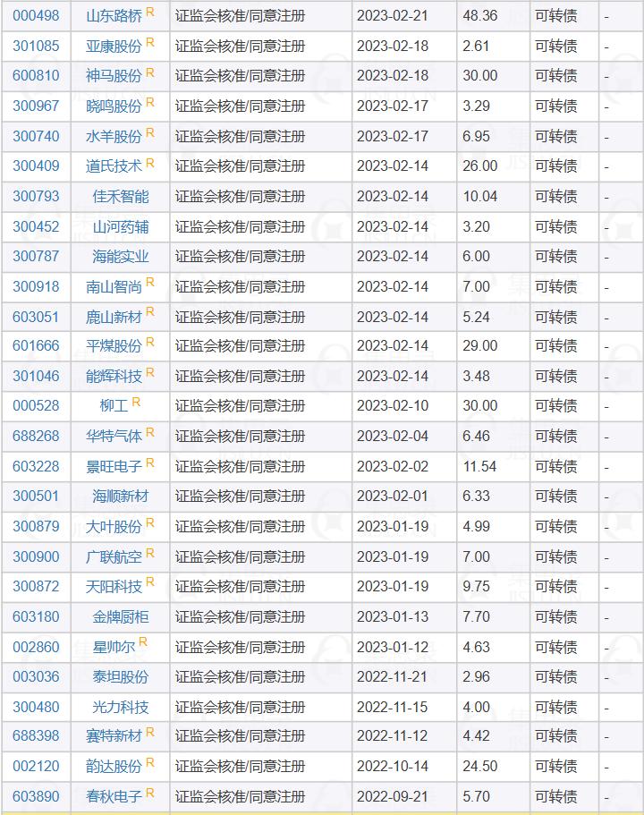Select 可转债 cell in 柳工 row
644x815 pixels.
coord(556,406)
